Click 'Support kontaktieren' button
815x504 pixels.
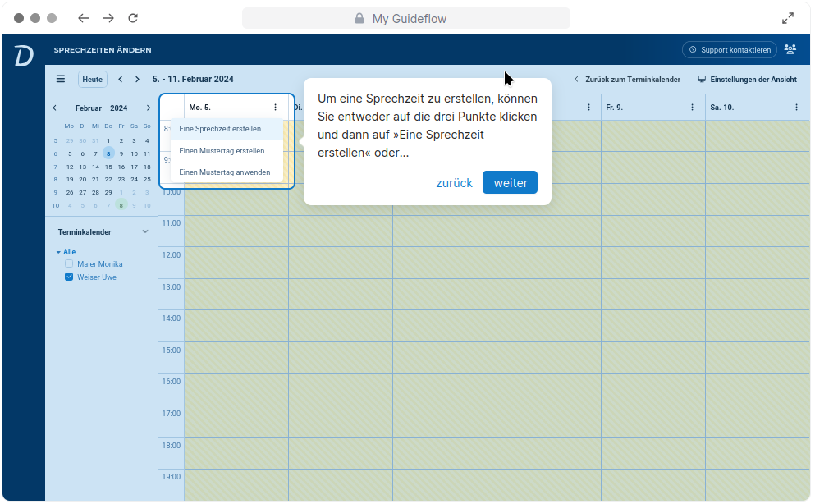(x=730, y=50)
